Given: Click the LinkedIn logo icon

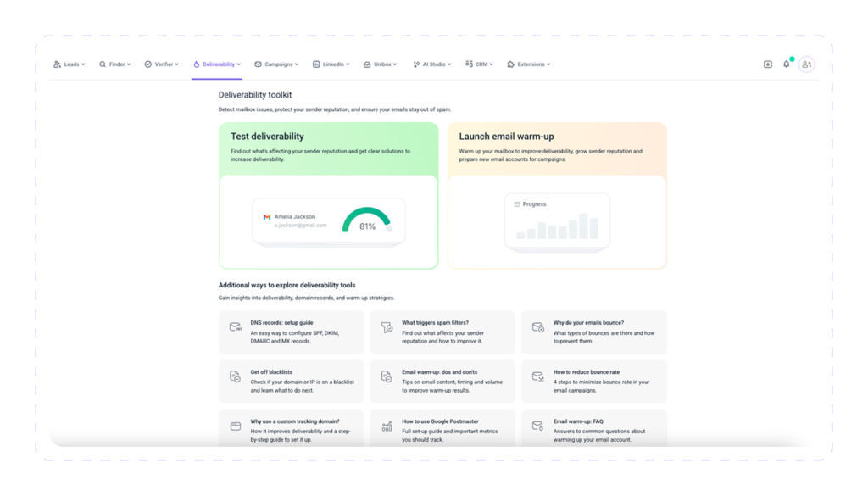Looking at the screenshot, I should (x=316, y=64).
